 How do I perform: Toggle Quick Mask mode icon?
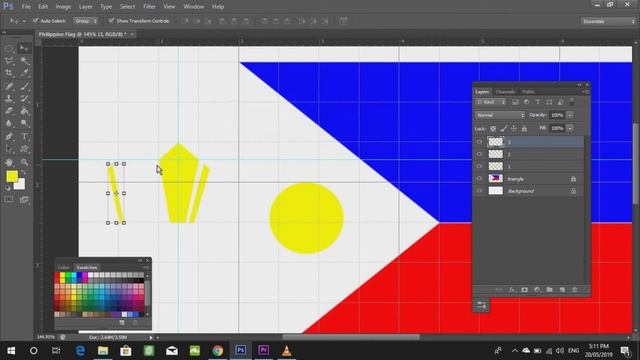(9, 200)
